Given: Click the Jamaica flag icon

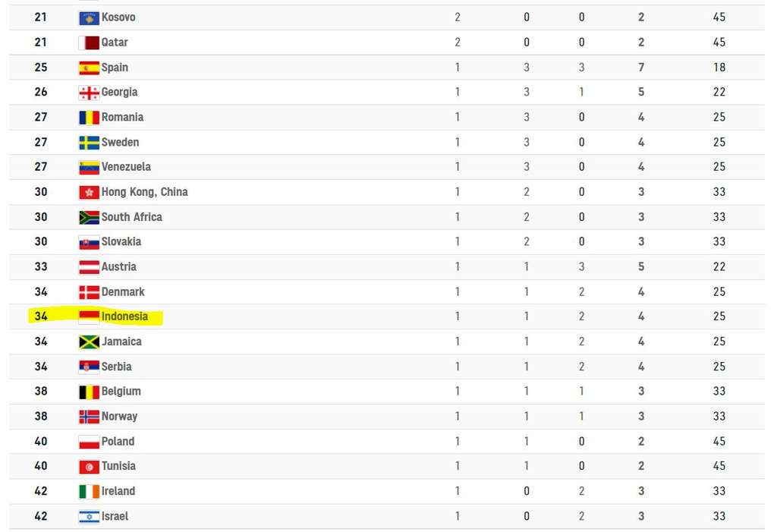Looking at the screenshot, I should [90, 342].
